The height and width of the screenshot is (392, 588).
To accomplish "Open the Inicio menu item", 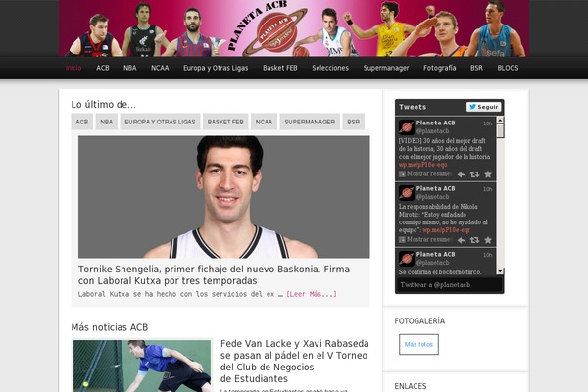I will (x=73, y=68).
